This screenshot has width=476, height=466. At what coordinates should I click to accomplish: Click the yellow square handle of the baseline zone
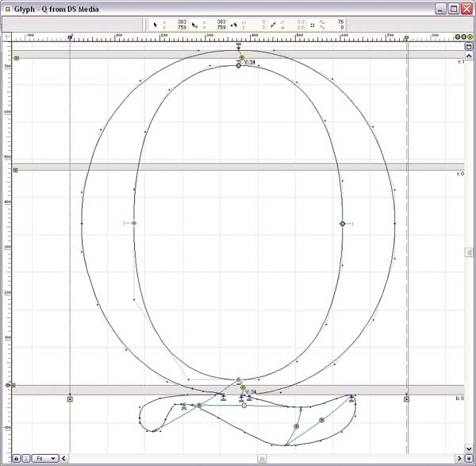tap(13, 386)
